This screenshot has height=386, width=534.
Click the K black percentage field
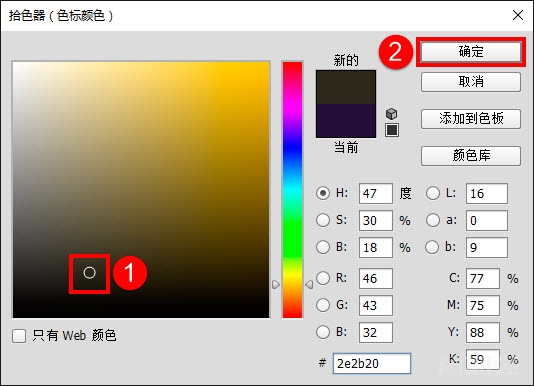pyautogui.click(x=483, y=359)
